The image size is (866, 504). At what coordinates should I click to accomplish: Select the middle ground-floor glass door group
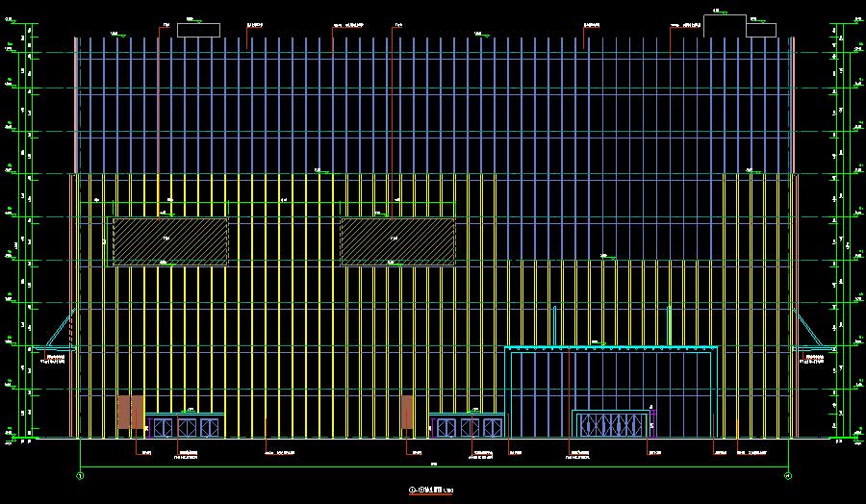(467, 426)
